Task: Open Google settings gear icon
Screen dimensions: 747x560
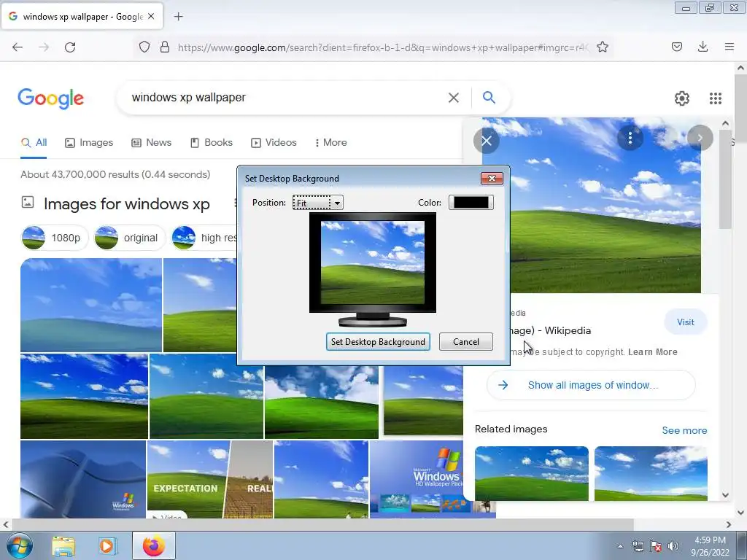Action: (x=682, y=98)
